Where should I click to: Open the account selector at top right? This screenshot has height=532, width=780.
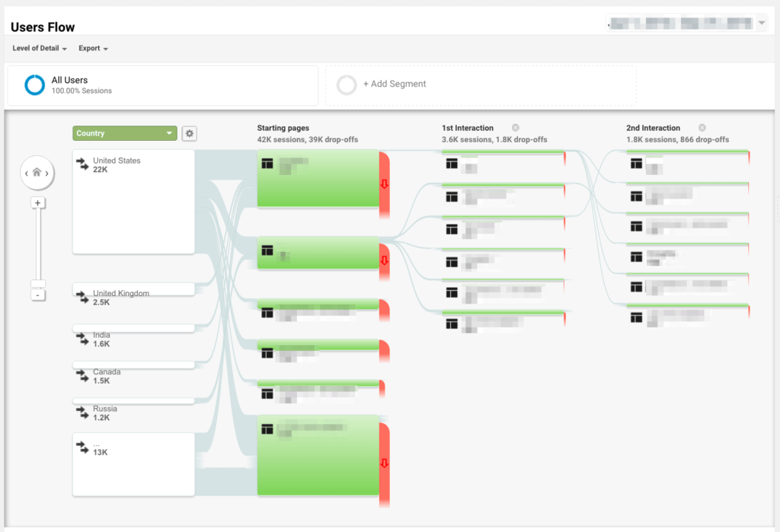[686, 22]
